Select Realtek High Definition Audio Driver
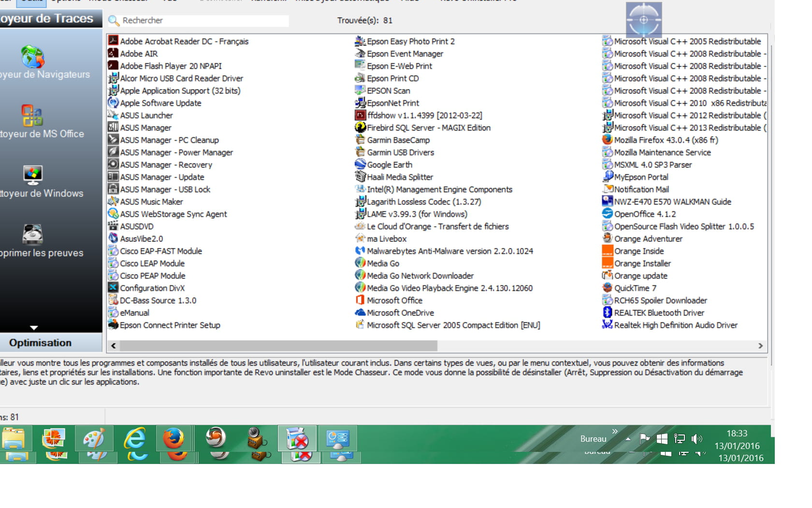 [x=676, y=325]
